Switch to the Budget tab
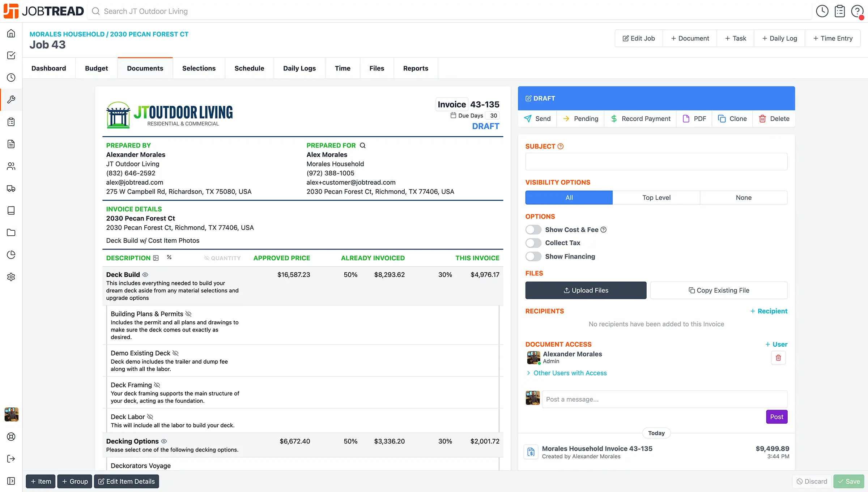The height and width of the screenshot is (492, 868). [x=96, y=68]
